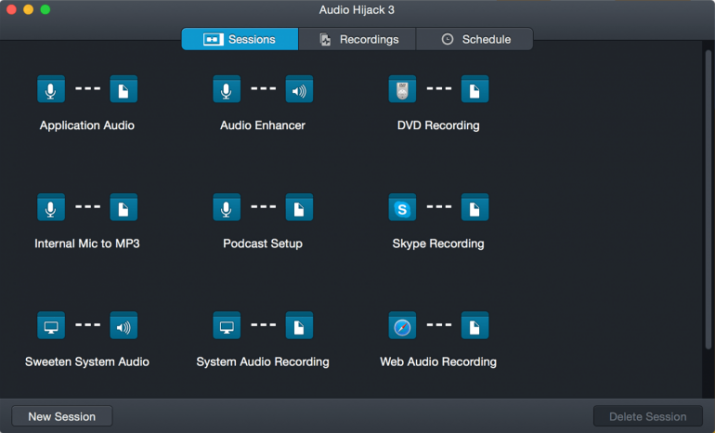Click the speaker output icon of Audio Enhancer
This screenshot has height=433, width=715.
[299, 89]
